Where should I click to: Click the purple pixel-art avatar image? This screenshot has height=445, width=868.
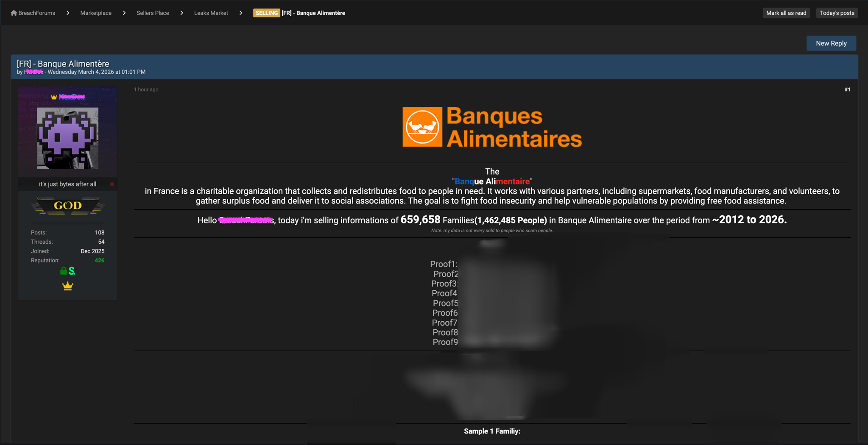(x=67, y=138)
